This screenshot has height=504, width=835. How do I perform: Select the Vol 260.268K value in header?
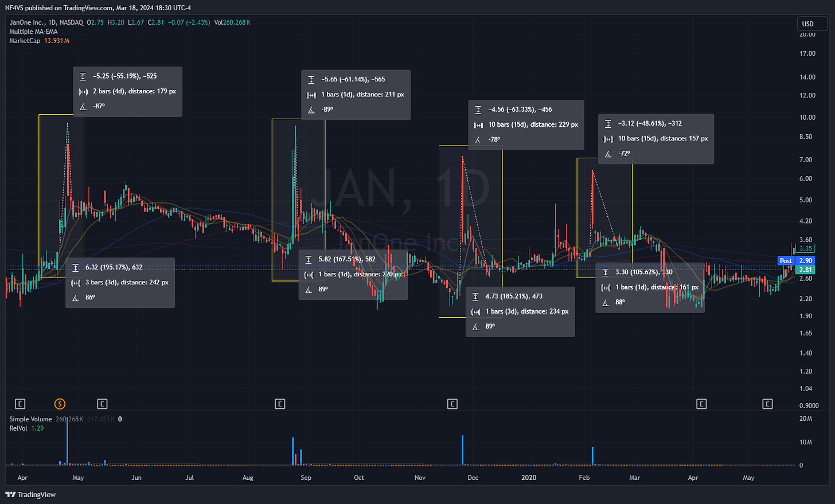pyautogui.click(x=232, y=22)
